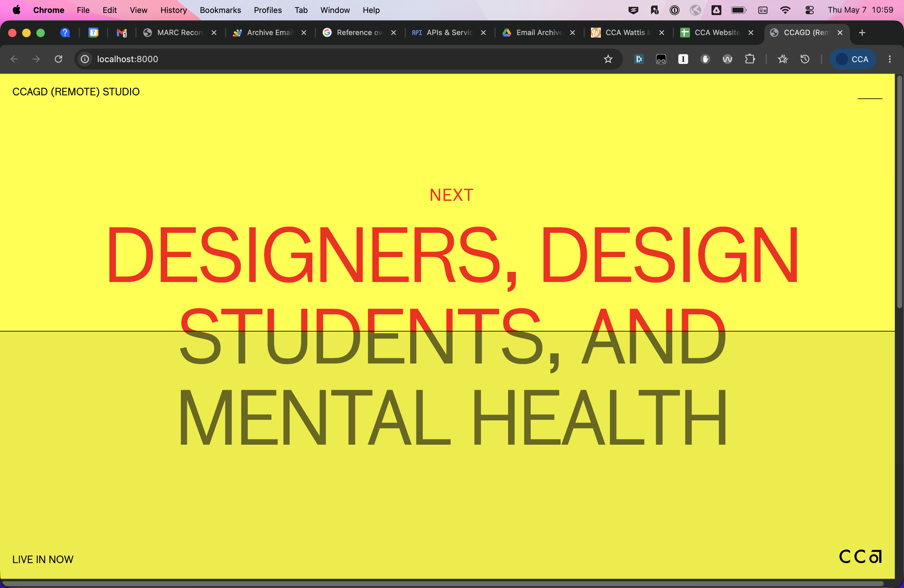Open the File menu
This screenshot has width=904, height=588.
[83, 10]
